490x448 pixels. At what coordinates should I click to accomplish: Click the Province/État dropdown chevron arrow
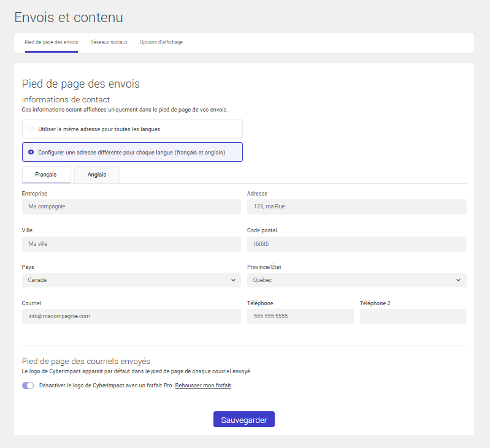click(x=458, y=280)
